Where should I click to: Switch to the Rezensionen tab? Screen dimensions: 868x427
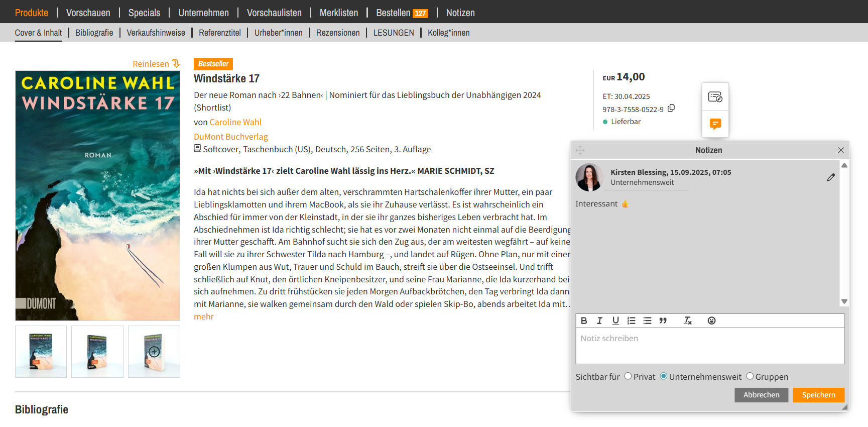tap(338, 33)
